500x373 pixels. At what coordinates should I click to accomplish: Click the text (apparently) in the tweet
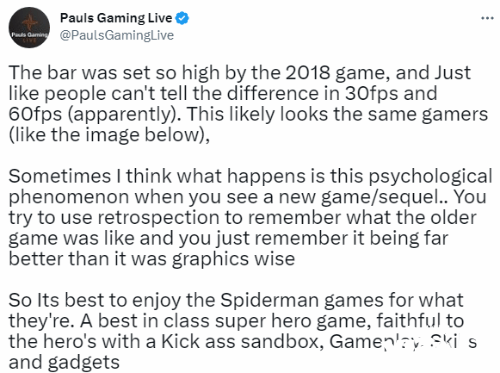(x=124, y=115)
